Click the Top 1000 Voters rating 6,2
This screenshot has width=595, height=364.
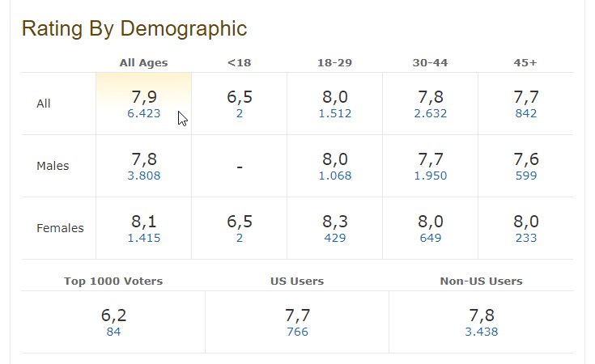coord(113,315)
